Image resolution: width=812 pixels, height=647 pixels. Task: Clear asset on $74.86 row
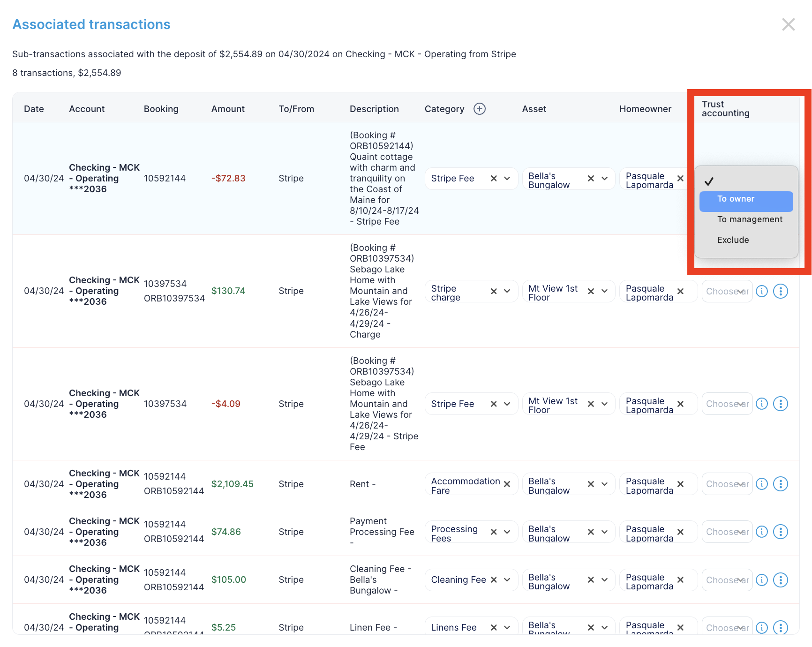click(x=591, y=532)
